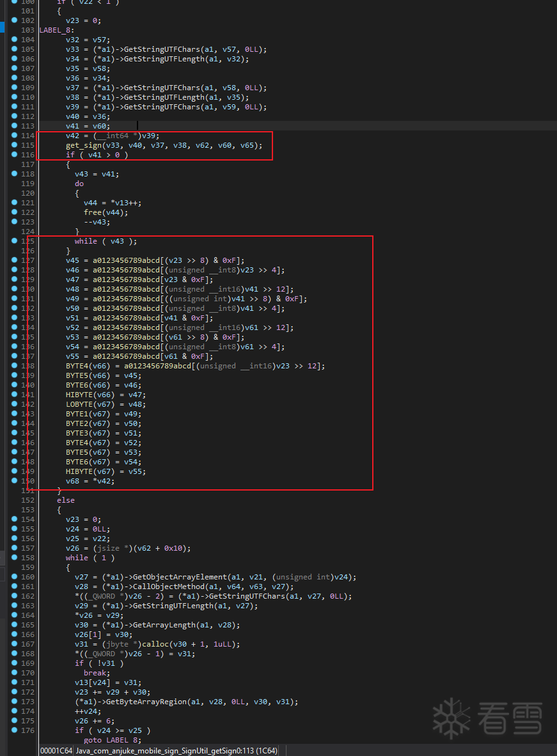Click the breakpoint dot on line 138

pyautogui.click(x=15, y=366)
